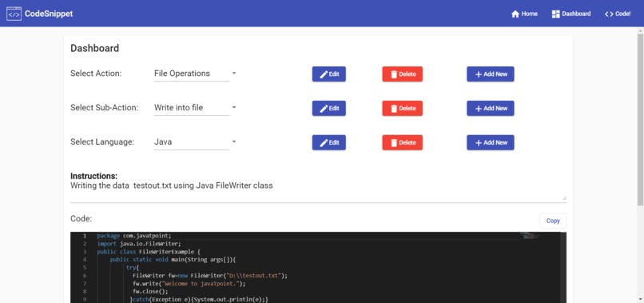Click the Instructions textarea resize handle

(x=564, y=198)
